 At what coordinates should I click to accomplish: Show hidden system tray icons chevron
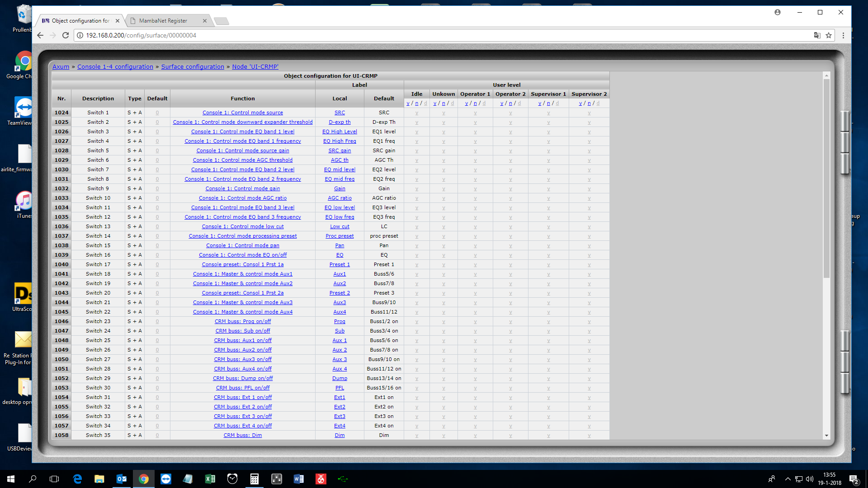click(788, 479)
